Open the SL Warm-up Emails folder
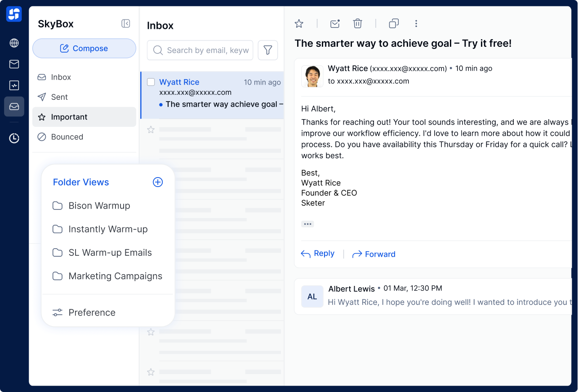The width and height of the screenshot is (578, 392). [x=102, y=253]
